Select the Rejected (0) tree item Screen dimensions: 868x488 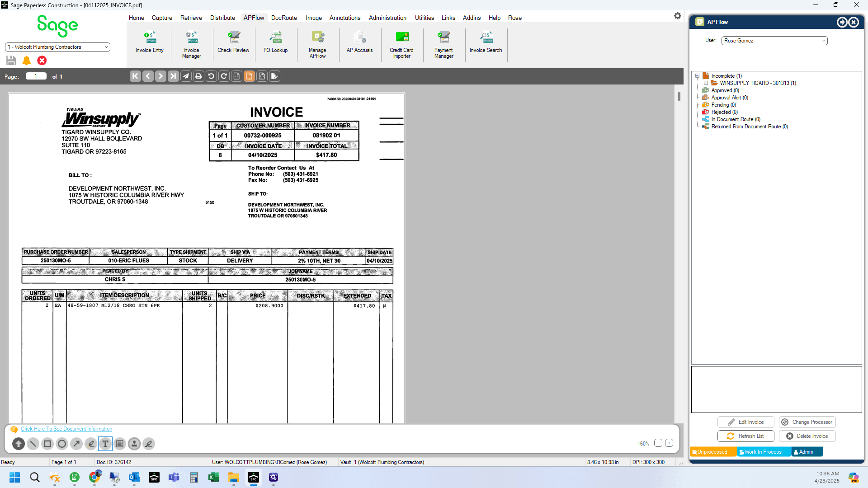coord(725,112)
